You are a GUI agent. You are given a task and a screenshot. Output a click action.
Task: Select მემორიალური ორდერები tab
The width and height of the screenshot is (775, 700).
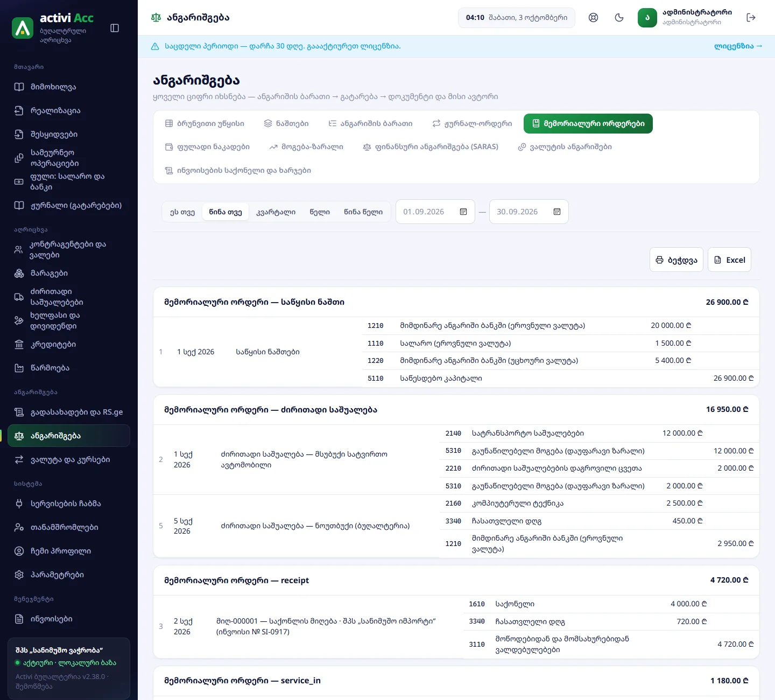coord(588,123)
